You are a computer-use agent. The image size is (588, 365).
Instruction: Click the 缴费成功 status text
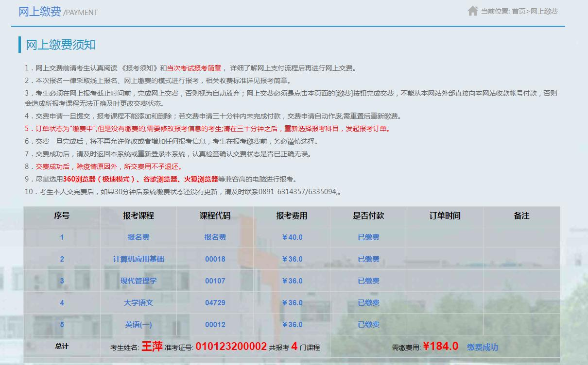pos(482,347)
